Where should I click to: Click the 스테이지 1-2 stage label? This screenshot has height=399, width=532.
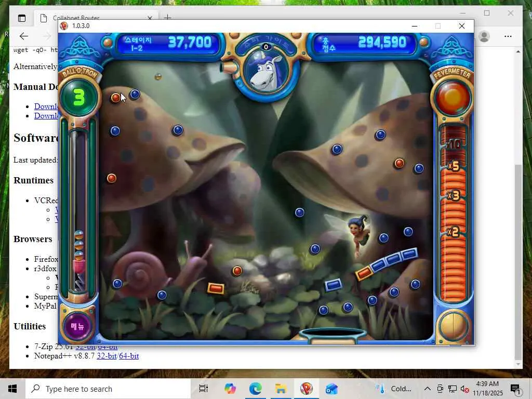pyautogui.click(x=137, y=44)
